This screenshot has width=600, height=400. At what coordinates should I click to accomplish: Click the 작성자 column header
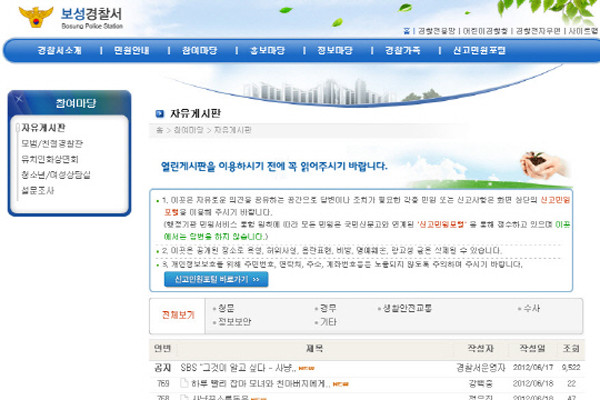[x=481, y=348]
